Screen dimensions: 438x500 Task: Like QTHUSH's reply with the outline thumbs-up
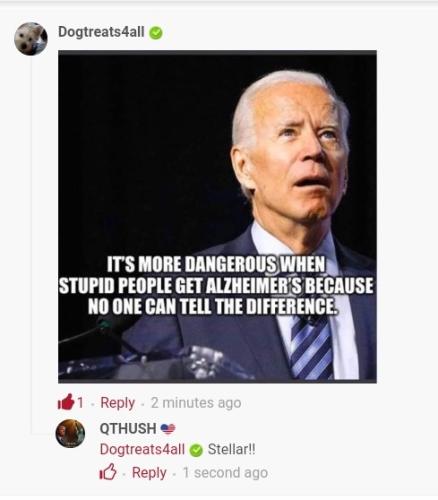coord(108,472)
